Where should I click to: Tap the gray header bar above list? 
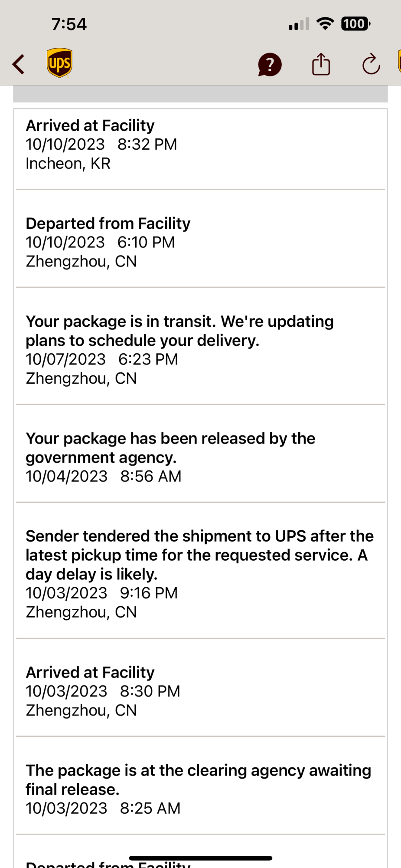click(200, 94)
